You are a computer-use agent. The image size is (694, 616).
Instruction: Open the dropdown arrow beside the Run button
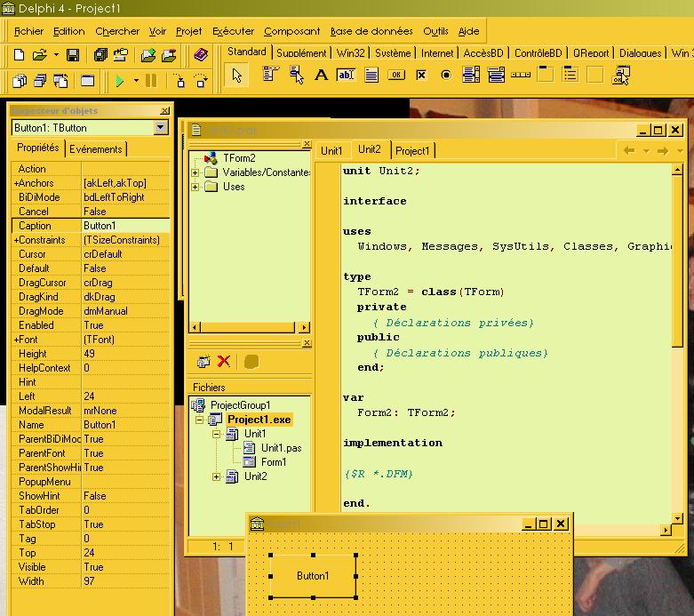tap(136, 81)
